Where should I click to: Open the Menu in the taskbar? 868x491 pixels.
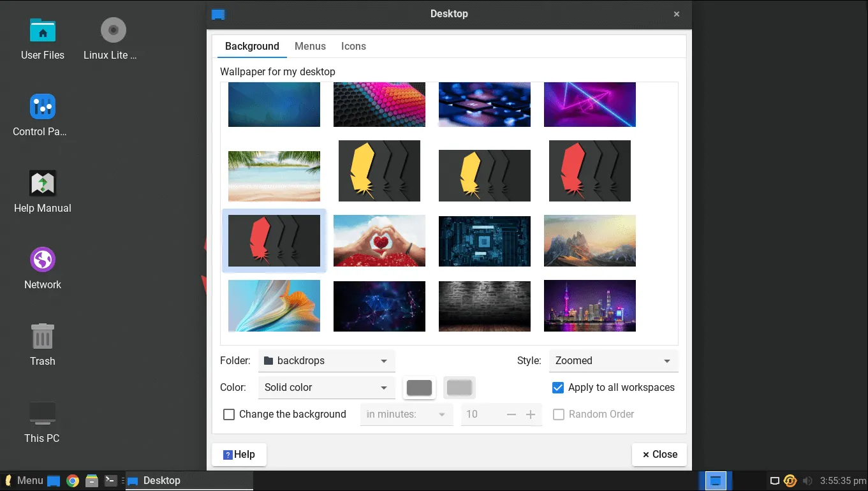pyautogui.click(x=26, y=480)
